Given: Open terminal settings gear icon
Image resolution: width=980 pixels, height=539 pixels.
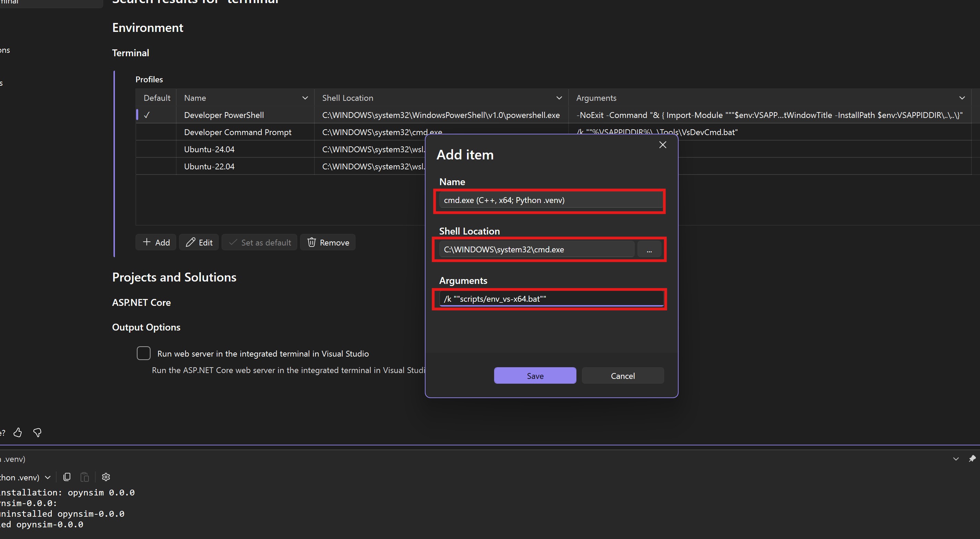Looking at the screenshot, I should click(x=106, y=477).
